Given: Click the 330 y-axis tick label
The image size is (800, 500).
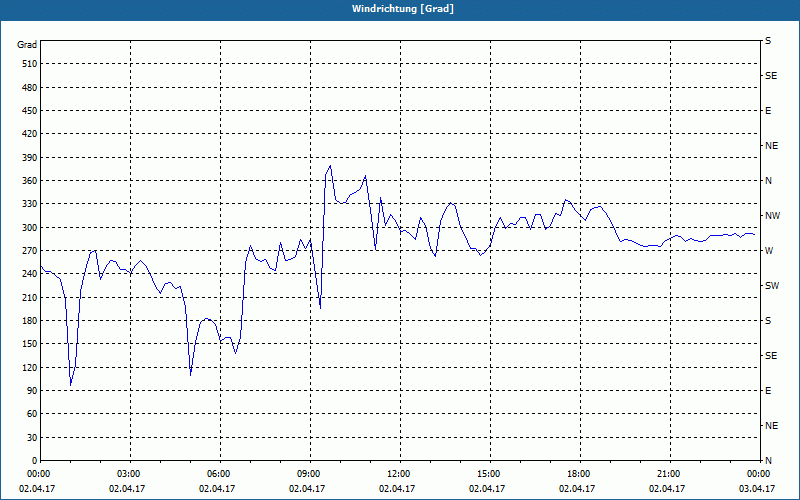Looking at the screenshot, I should [29, 204].
